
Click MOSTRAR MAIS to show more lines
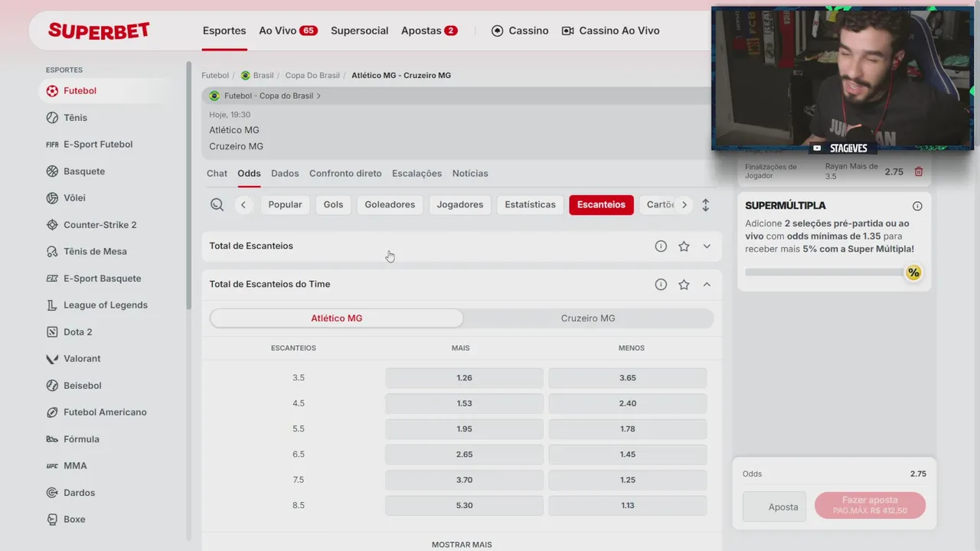pyautogui.click(x=462, y=545)
